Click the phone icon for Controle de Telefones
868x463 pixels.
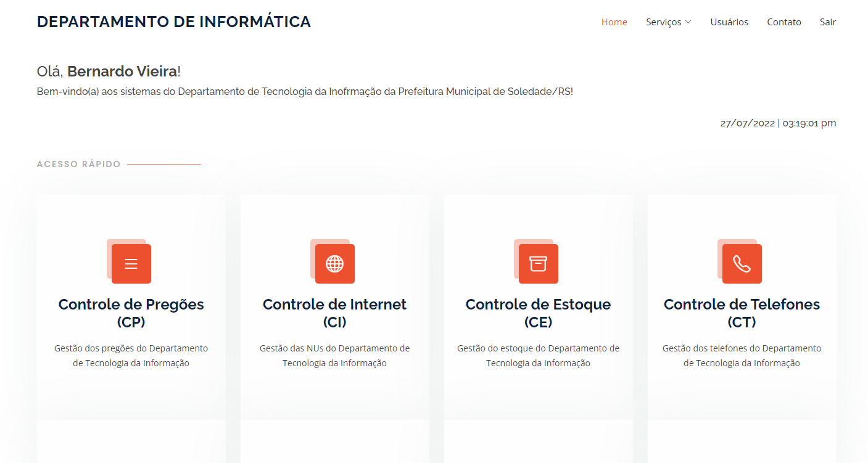point(742,264)
